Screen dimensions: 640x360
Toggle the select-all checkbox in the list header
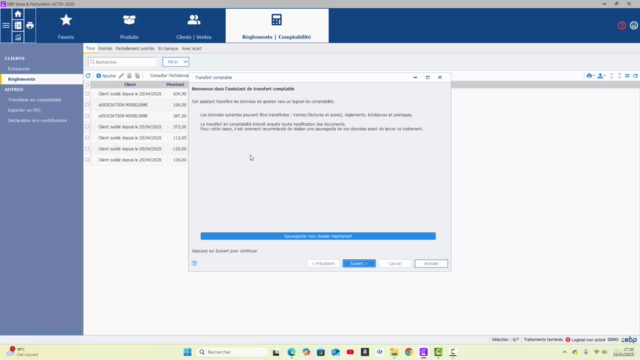87,84
